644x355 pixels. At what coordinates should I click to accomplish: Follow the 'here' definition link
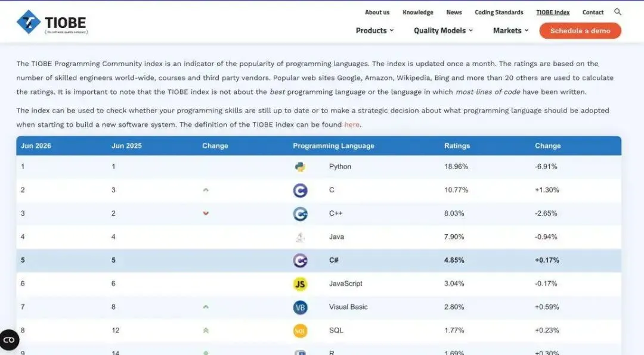352,124
